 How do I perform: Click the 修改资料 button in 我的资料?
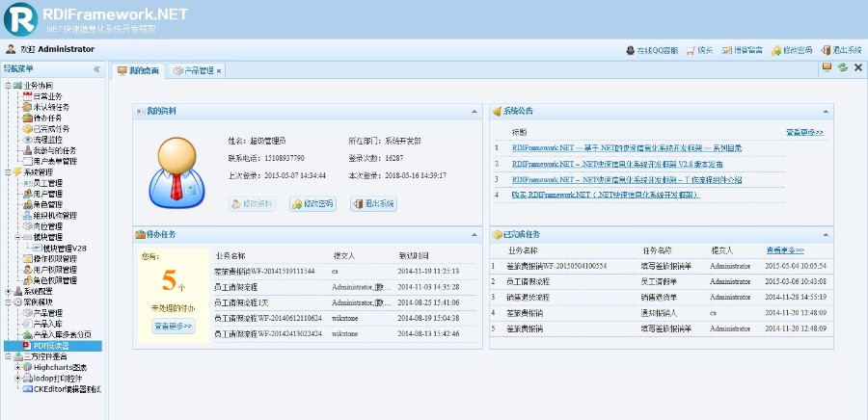coord(252,203)
